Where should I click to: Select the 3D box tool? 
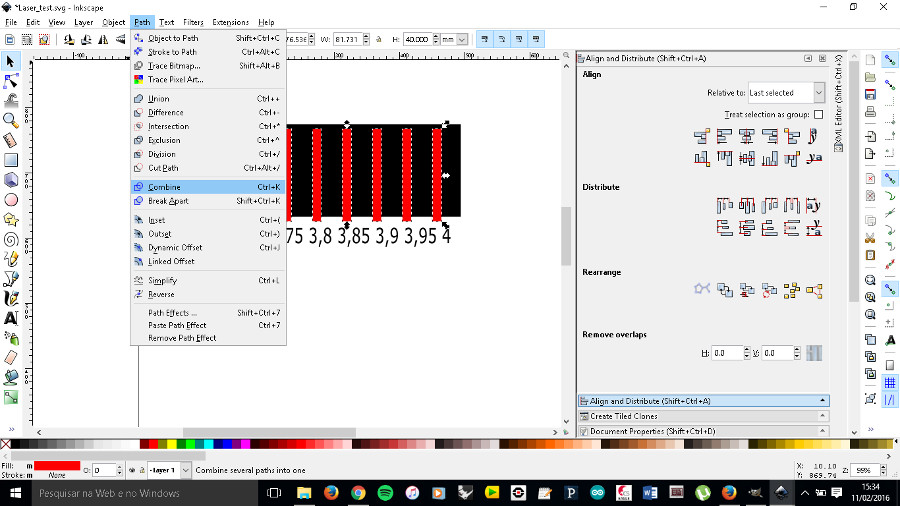tap(11, 180)
